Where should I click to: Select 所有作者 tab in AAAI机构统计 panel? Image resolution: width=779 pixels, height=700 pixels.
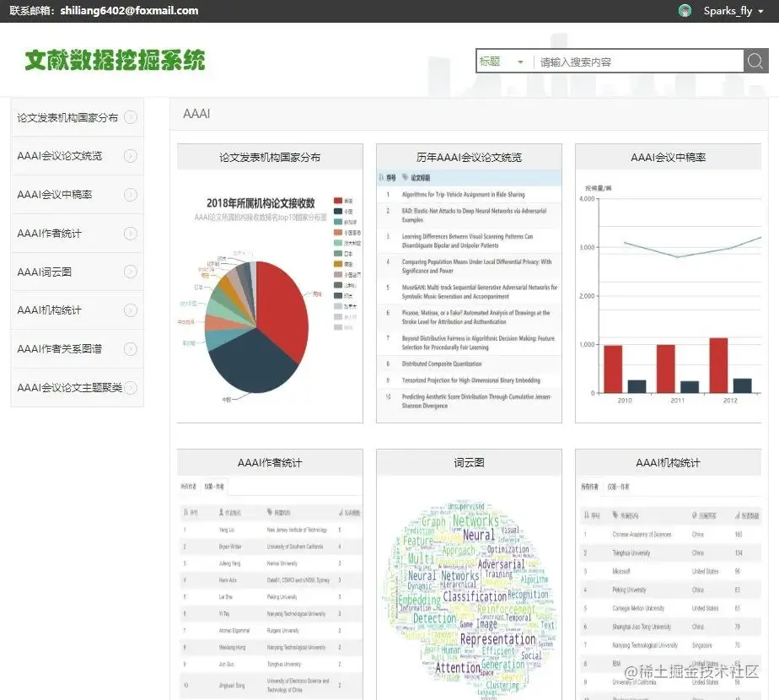(589, 487)
